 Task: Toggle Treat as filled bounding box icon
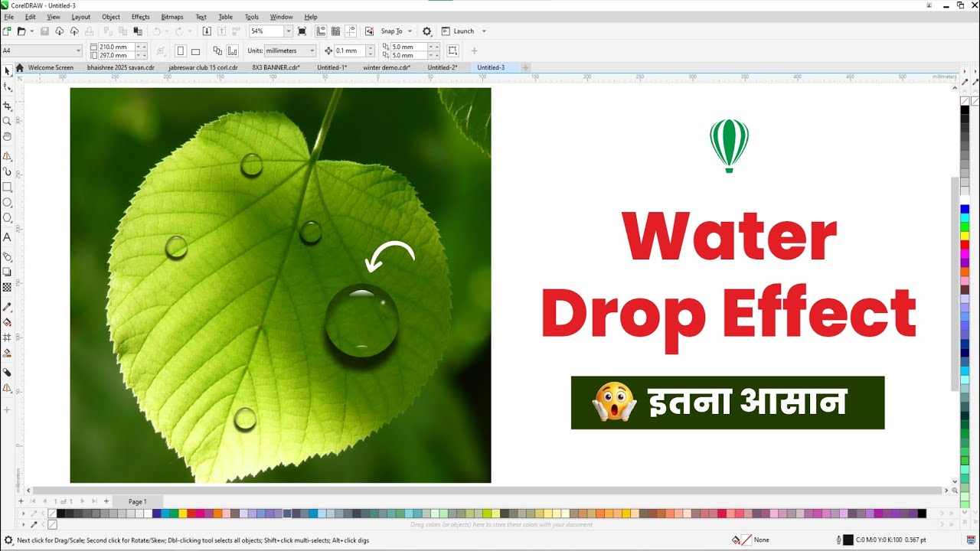point(453,51)
